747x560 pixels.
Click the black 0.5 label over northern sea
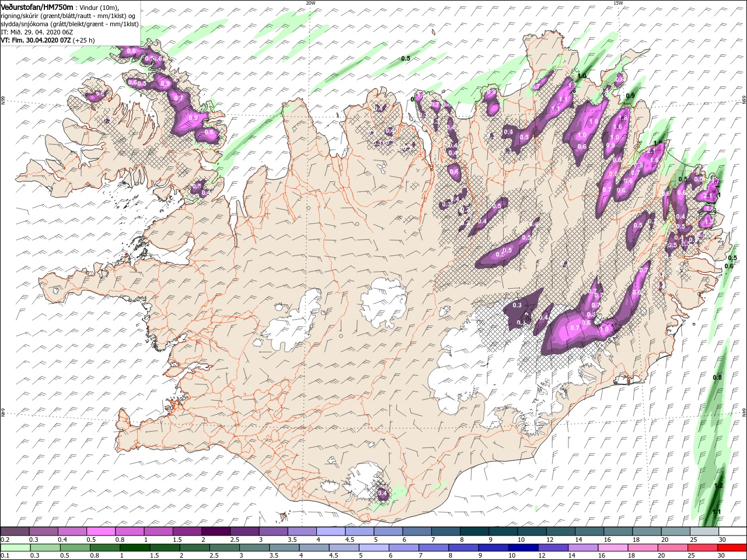(x=406, y=58)
